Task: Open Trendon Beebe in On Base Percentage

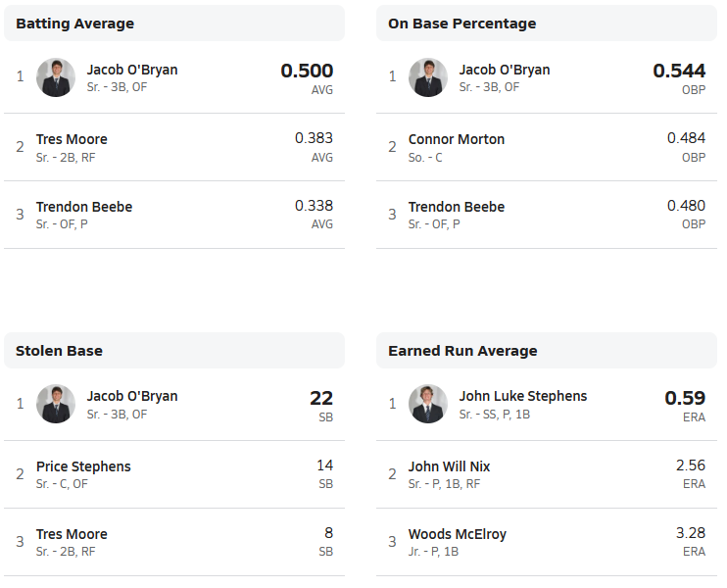Action: point(457,207)
